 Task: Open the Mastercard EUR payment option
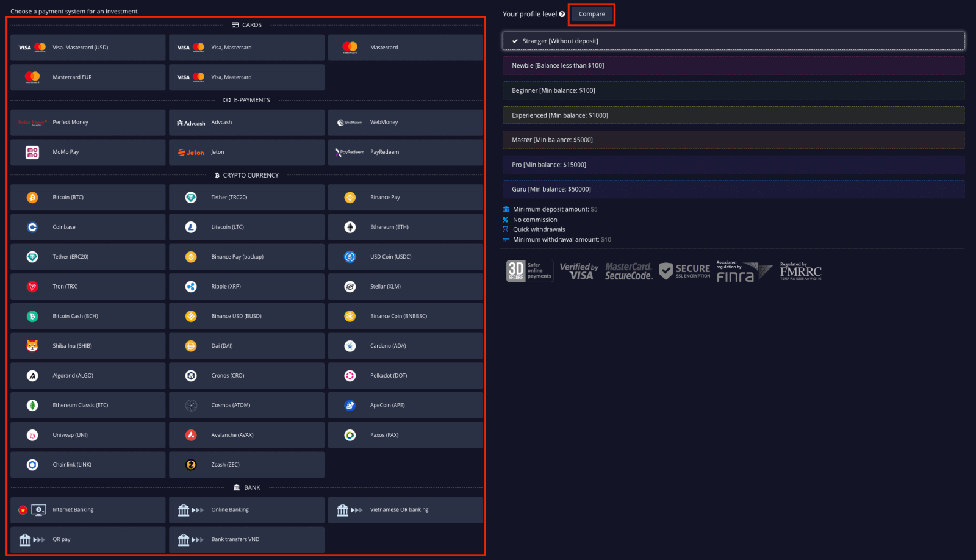tap(88, 77)
